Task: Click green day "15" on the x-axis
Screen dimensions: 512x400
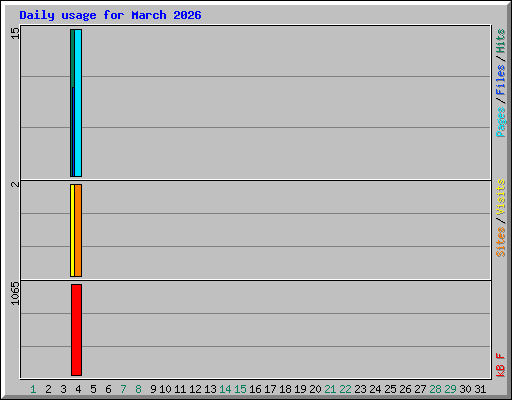Action: pos(240,389)
